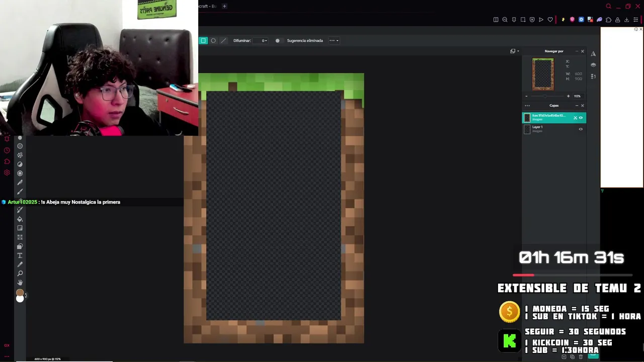Image resolution: width=644 pixels, height=362 pixels.
Task: Click the browser play/flow icon
Action: [x=541, y=20]
